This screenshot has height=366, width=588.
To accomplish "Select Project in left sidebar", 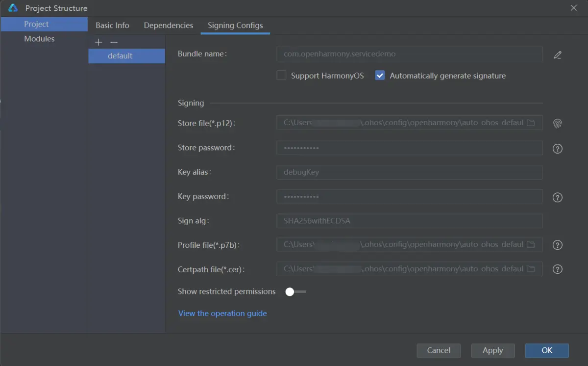I will click(x=44, y=24).
